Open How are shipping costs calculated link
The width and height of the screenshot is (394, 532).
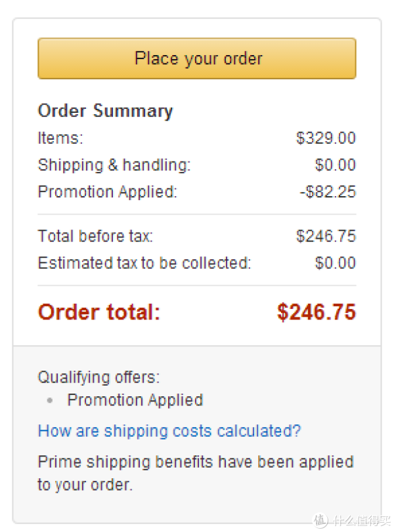(x=169, y=431)
